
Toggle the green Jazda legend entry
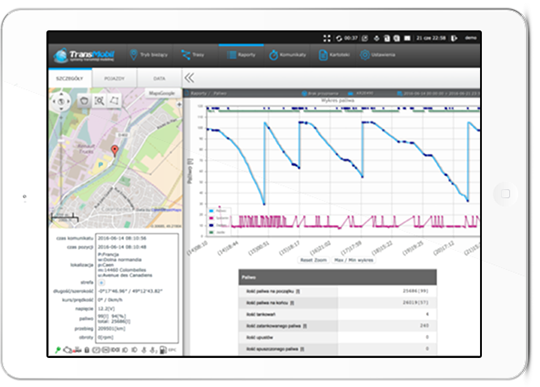coord(217,232)
